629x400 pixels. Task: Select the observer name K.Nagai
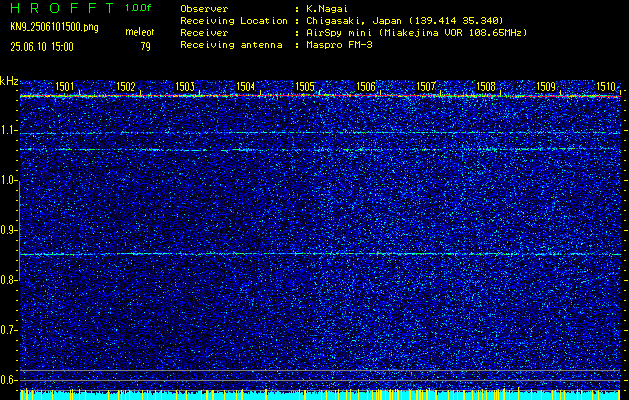tap(327, 9)
